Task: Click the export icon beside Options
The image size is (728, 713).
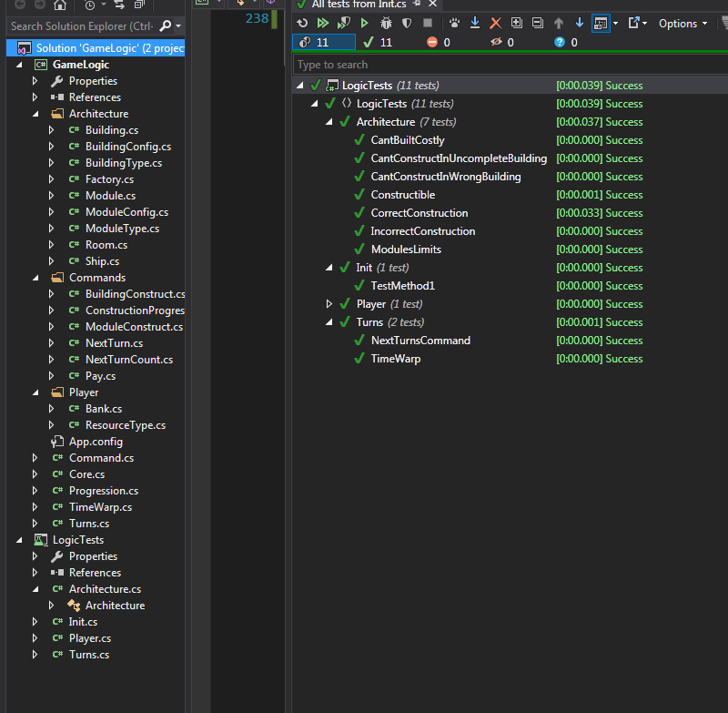Action: click(634, 23)
